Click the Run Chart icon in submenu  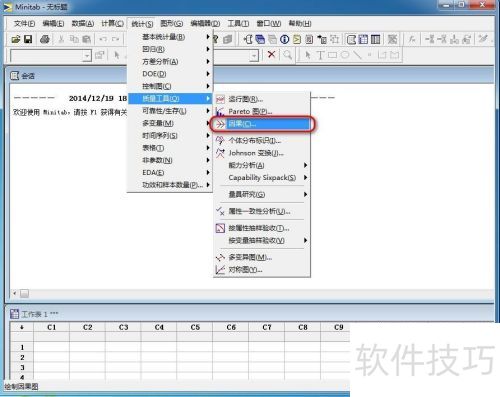[220, 99]
